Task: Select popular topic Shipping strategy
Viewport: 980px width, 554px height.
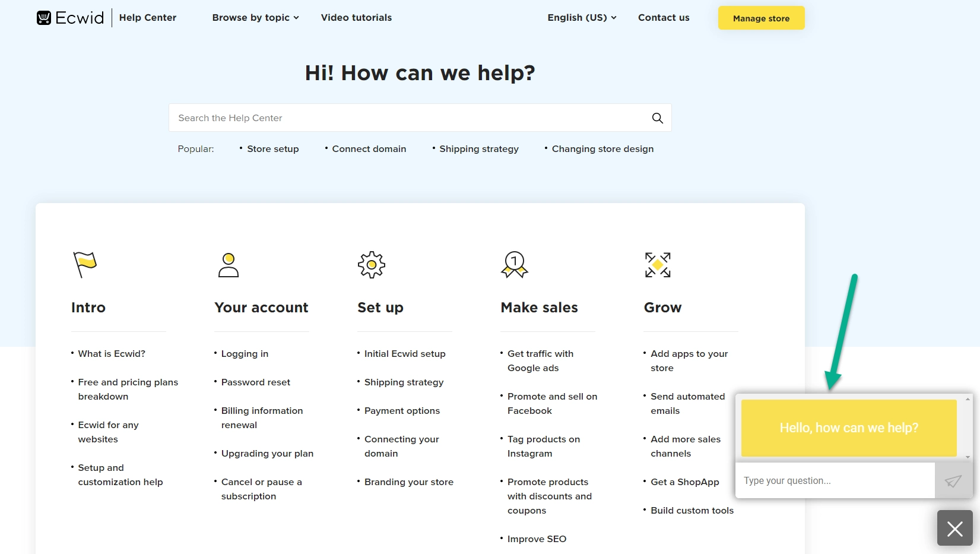Action: pos(479,149)
